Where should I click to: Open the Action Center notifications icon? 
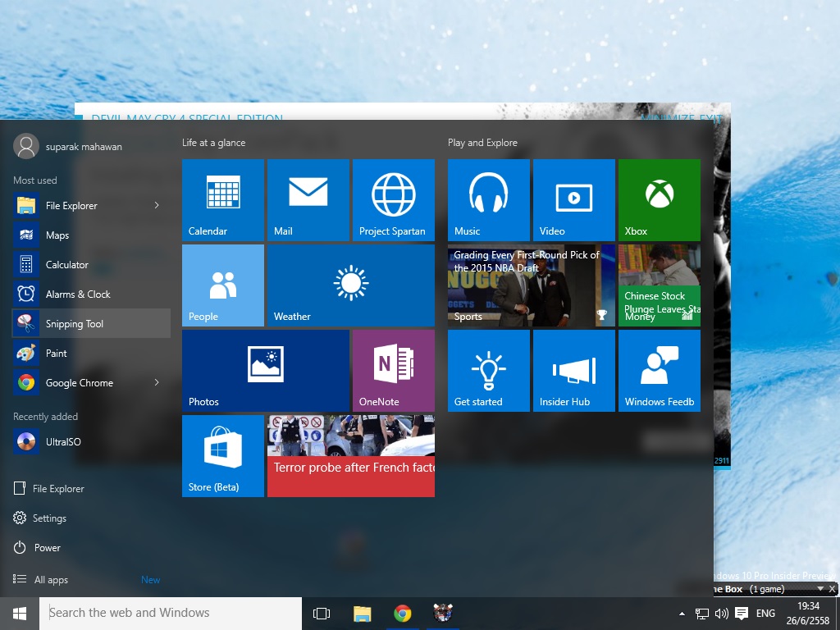pos(742,614)
